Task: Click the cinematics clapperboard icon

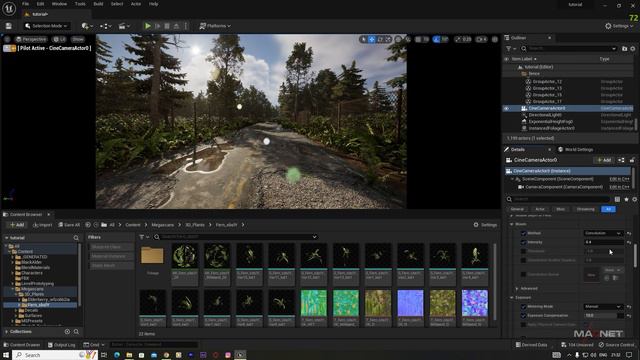Action: (x=123, y=26)
